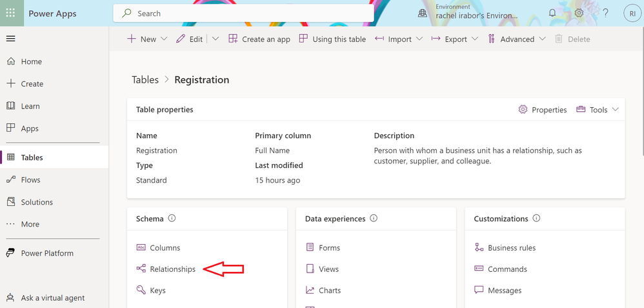Click the Messages speech bubble icon

pos(479,291)
